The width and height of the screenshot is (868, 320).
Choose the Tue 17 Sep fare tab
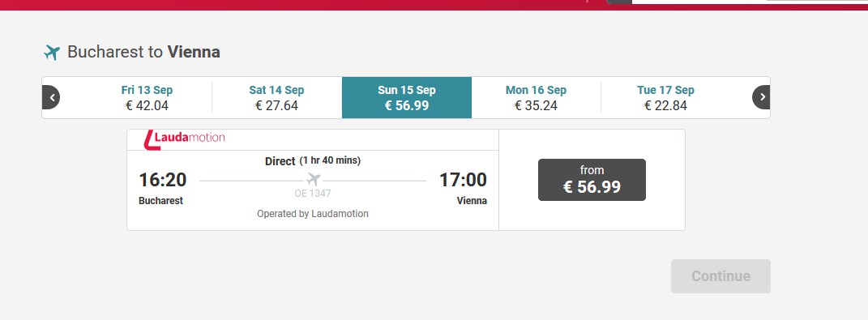(x=665, y=97)
